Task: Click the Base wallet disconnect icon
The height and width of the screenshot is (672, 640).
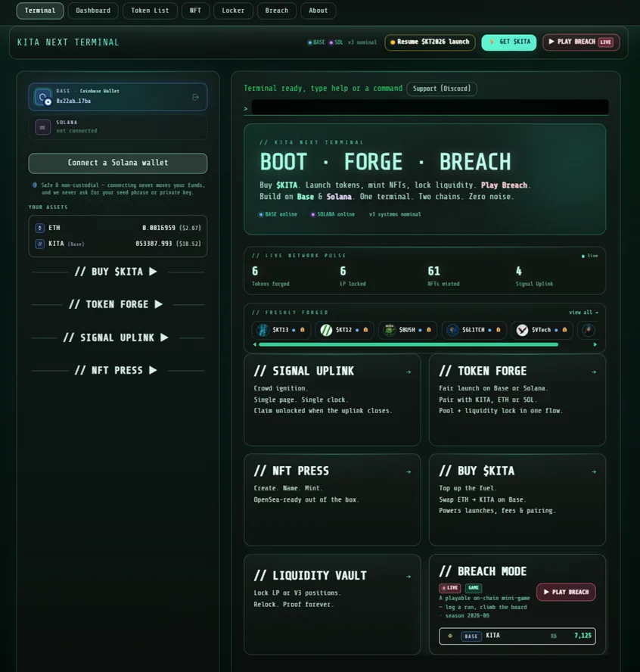Action: click(x=196, y=98)
